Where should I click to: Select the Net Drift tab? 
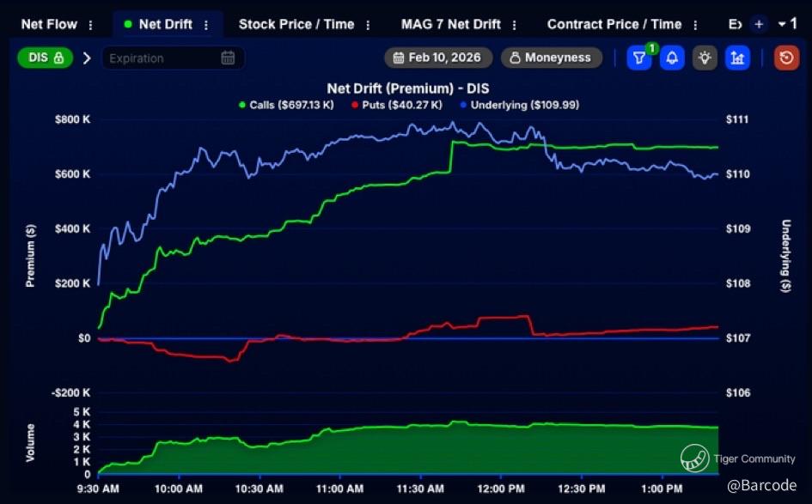166,24
